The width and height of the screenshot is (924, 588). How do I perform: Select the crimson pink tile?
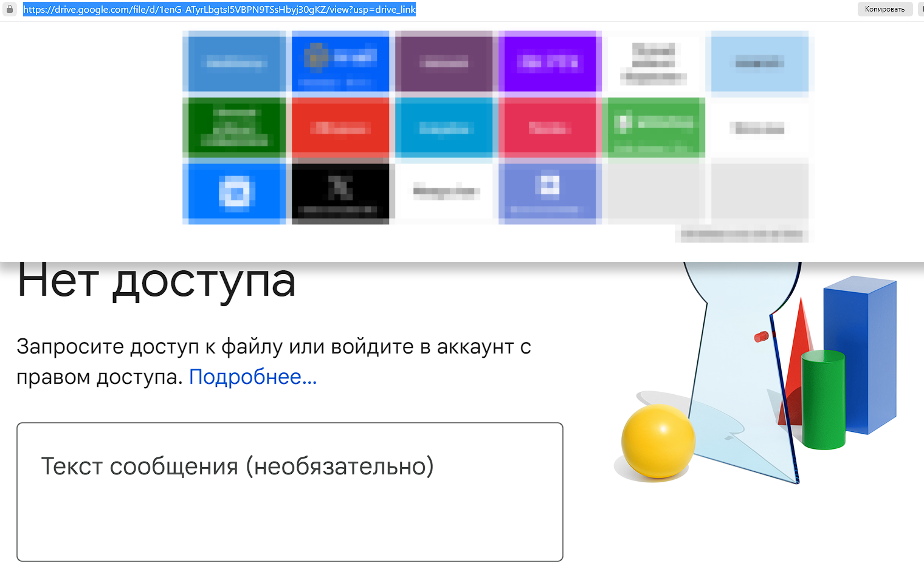[x=550, y=128]
